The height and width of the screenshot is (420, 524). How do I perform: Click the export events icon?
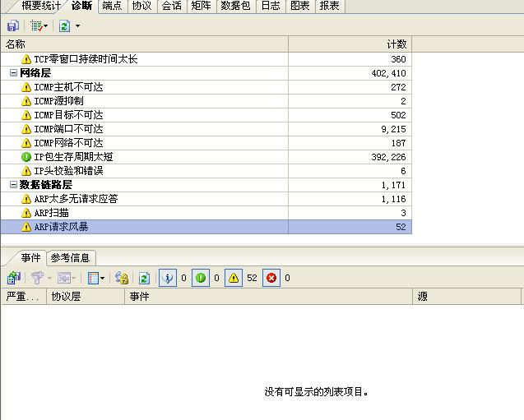[64, 278]
